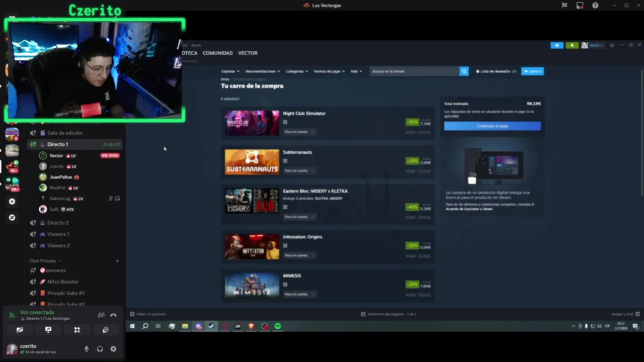Open Discord inbox icon in title bar

580,6
